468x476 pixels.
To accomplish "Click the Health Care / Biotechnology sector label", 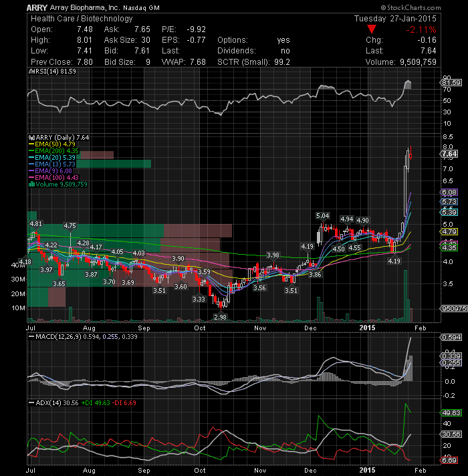I will (x=82, y=19).
